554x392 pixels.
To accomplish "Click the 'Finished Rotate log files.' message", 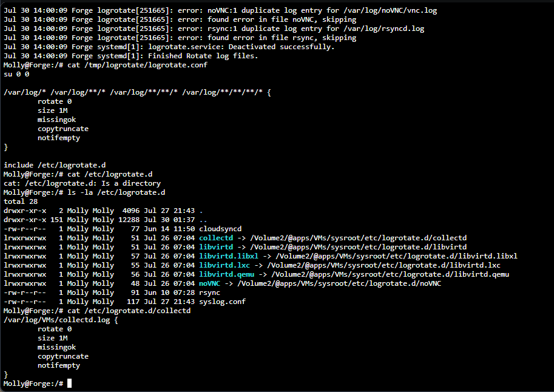I will point(203,56).
